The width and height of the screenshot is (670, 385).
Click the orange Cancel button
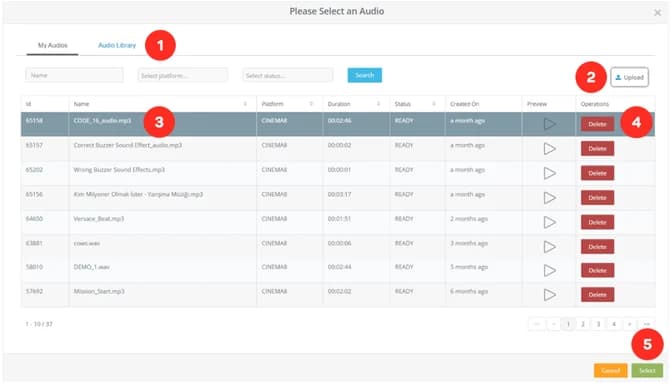610,370
